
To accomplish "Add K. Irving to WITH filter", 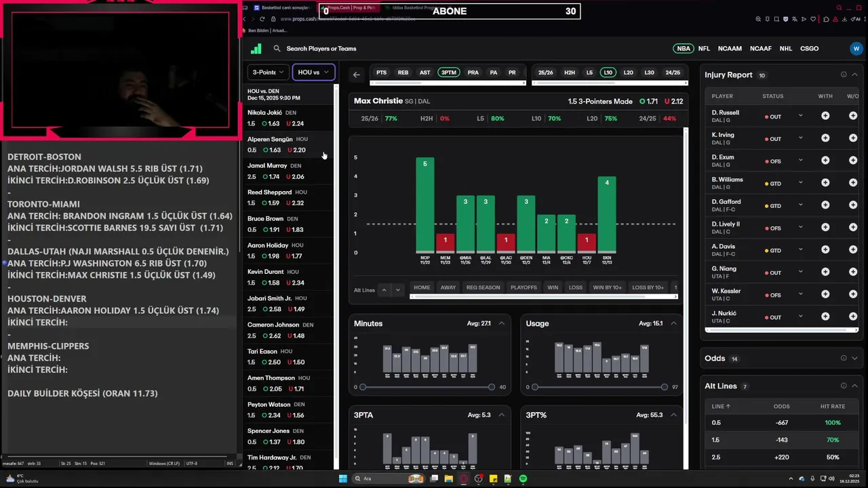I will pyautogui.click(x=825, y=138).
